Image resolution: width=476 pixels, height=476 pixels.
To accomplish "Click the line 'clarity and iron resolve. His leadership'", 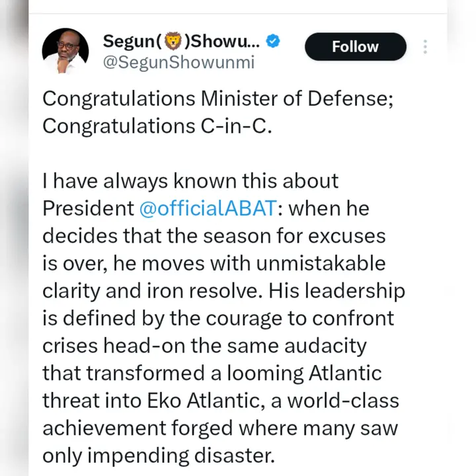I will tap(223, 291).
